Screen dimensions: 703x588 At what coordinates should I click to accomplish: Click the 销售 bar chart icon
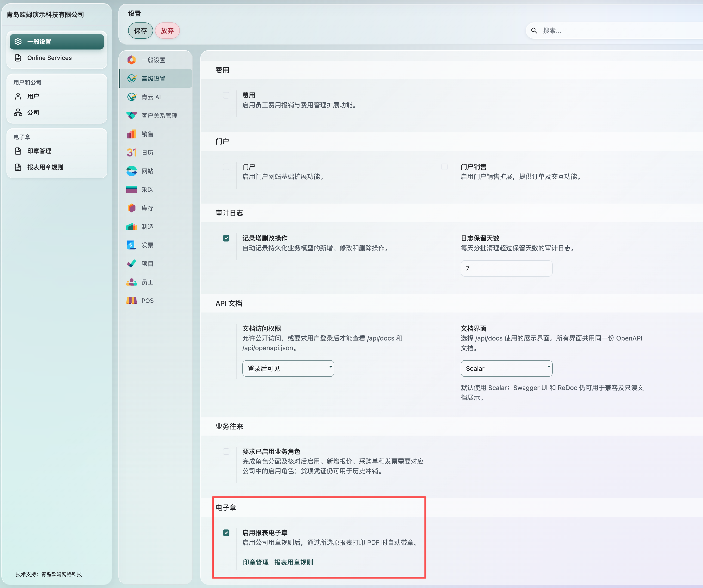[x=132, y=134]
